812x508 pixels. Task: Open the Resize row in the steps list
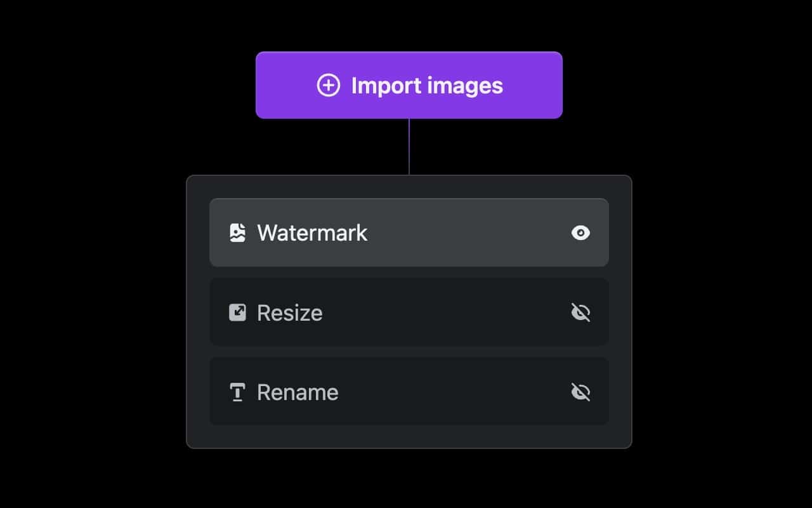409,312
